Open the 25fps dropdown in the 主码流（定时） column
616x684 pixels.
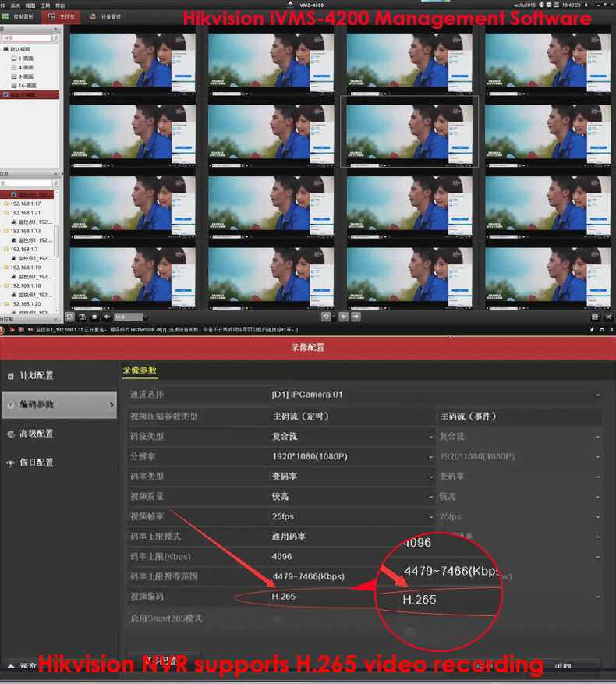pyautogui.click(x=352, y=516)
